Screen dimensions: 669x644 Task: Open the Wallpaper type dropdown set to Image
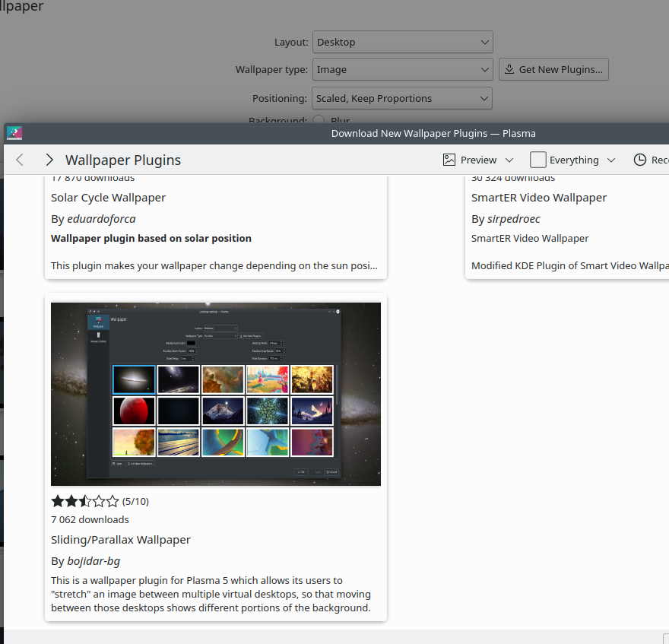403,69
